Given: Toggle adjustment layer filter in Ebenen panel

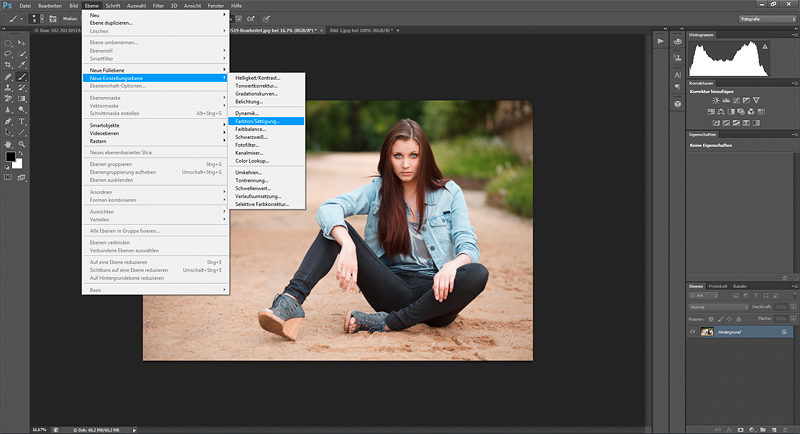Looking at the screenshot, I should point(746,296).
